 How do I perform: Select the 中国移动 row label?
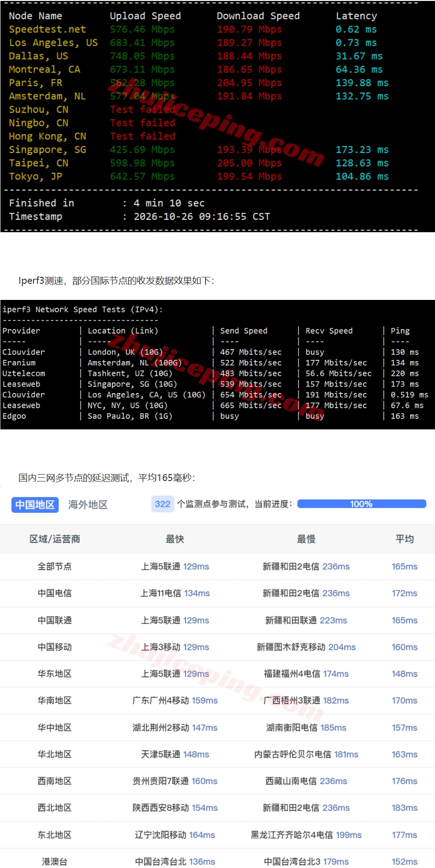pyautogui.click(x=55, y=647)
